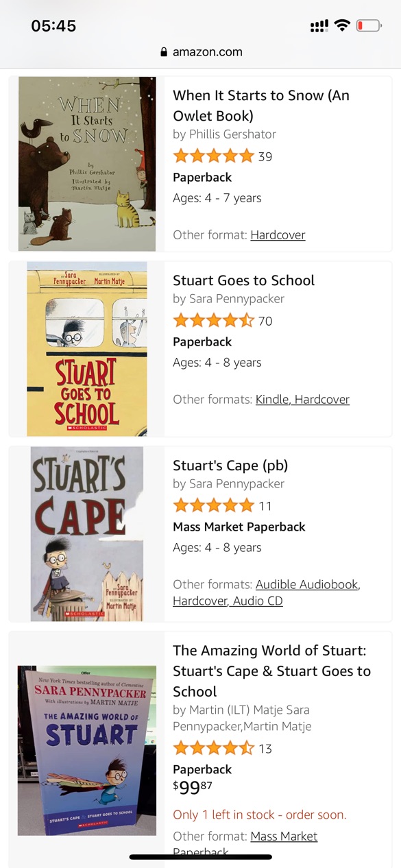Open star rating for When It Starts to Snow
The width and height of the screenshot is (401, 868).
point(214,156)
